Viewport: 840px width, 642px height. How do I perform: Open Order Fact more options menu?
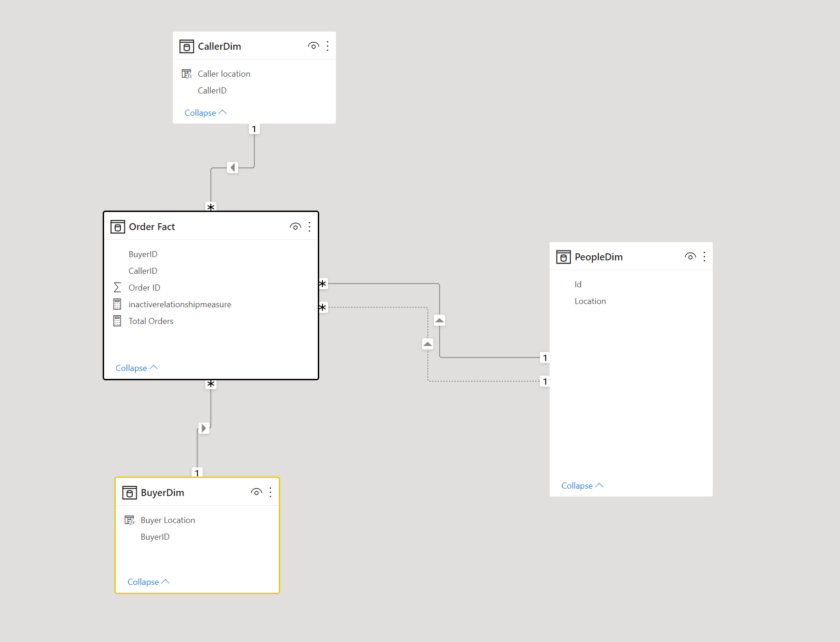coord(309,227)
